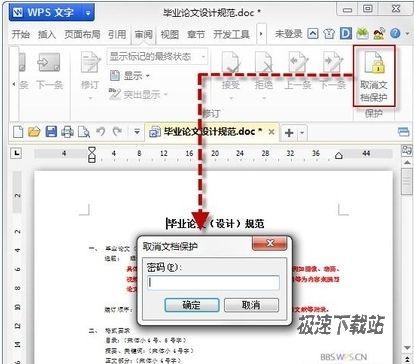The width and height of the screenshot is (414, 364).
Task: Click the hourglass indent marker on ruler
Action: (92, 154)
